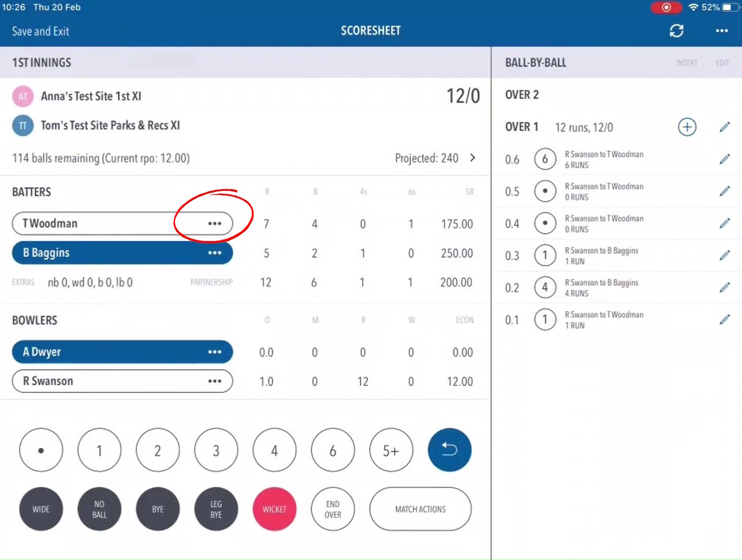Image resolution: width=742 pixels, height=560 pixels.
Task: Record a Leg Bye
Action: [x=216, y=509]
